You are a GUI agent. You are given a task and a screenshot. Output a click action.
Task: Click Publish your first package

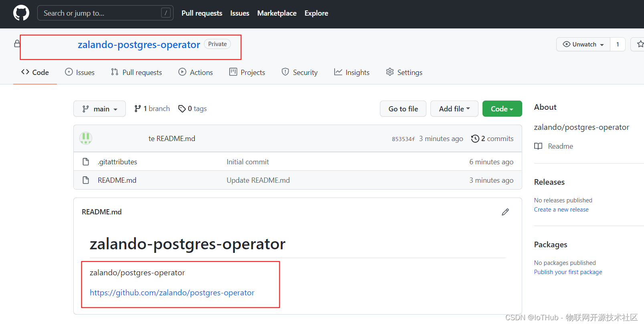coord(568,272)
